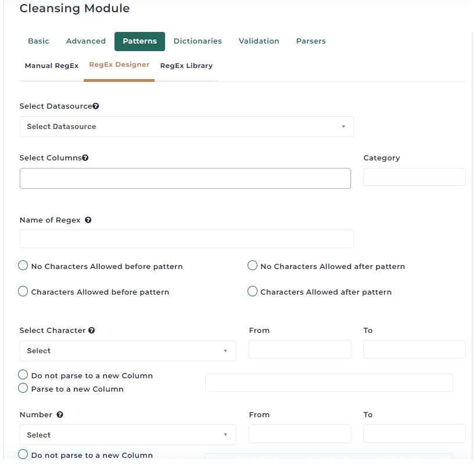This screenshot has height=466, width=476.
Task: Focus the Name of Regex text box
Action: (187, 239)
